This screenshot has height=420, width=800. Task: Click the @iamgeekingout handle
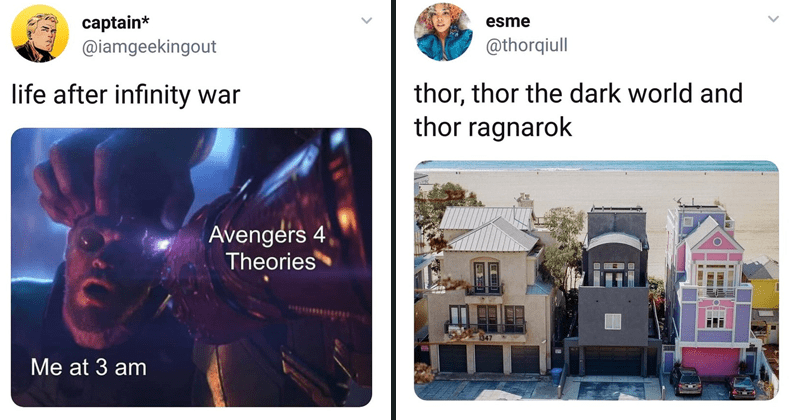tap(149, 46)
